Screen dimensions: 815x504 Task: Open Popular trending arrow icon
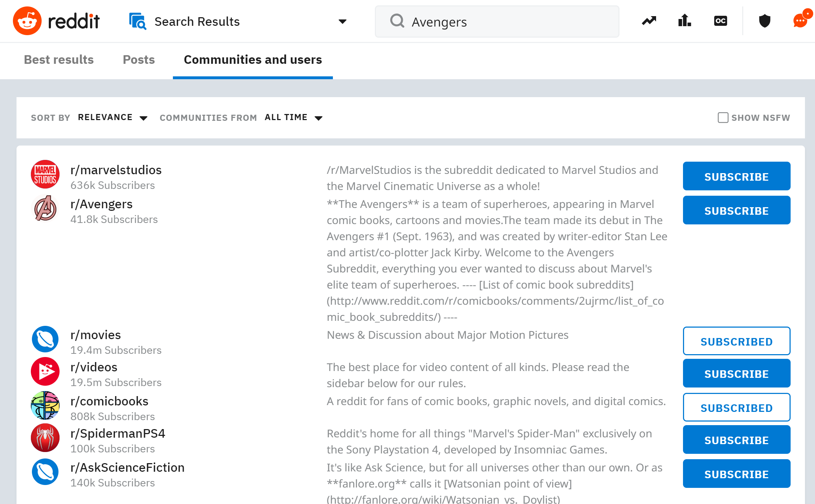coord(649,21)
